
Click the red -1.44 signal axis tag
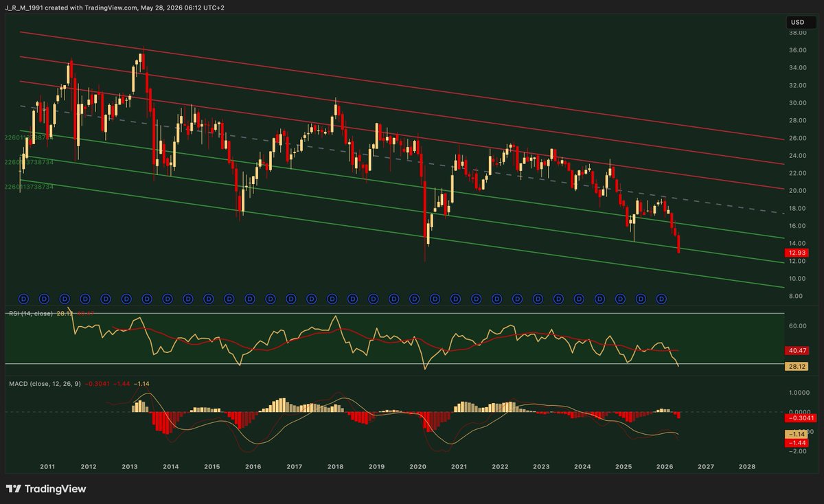pyautogui.click(x=796, y=444)
